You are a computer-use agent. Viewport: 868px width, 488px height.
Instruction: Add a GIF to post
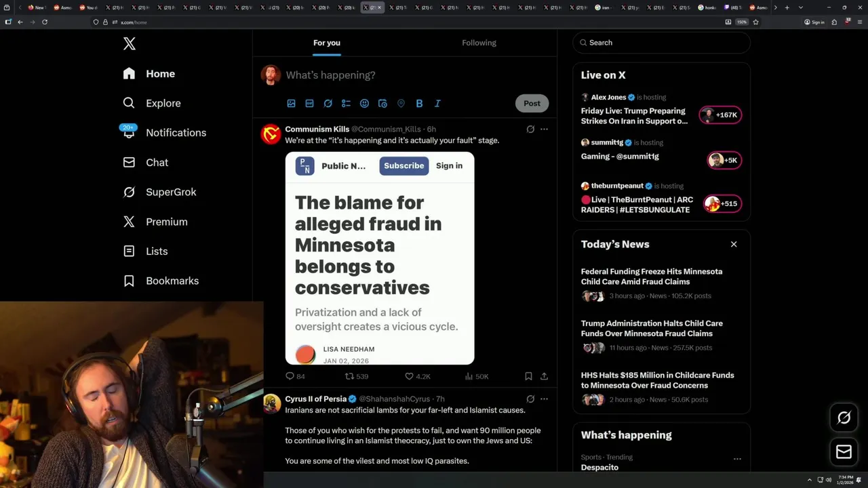coord(309,104)
